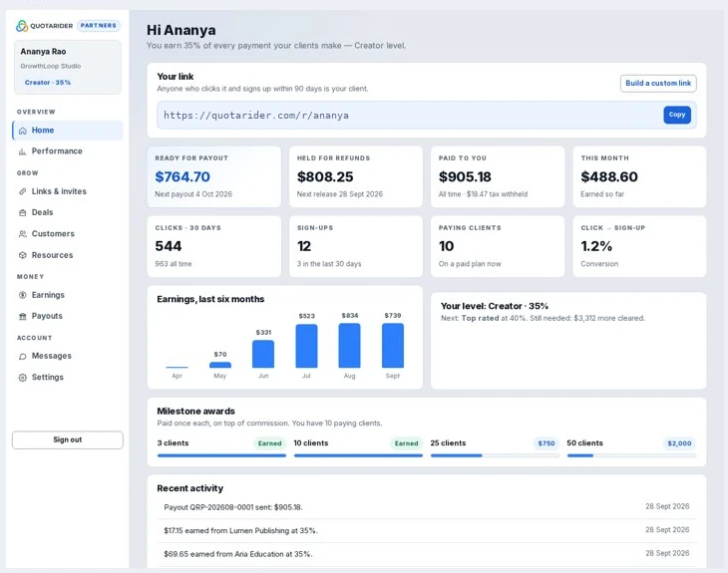
Task: Navigate to Deals
Action: 68,212
